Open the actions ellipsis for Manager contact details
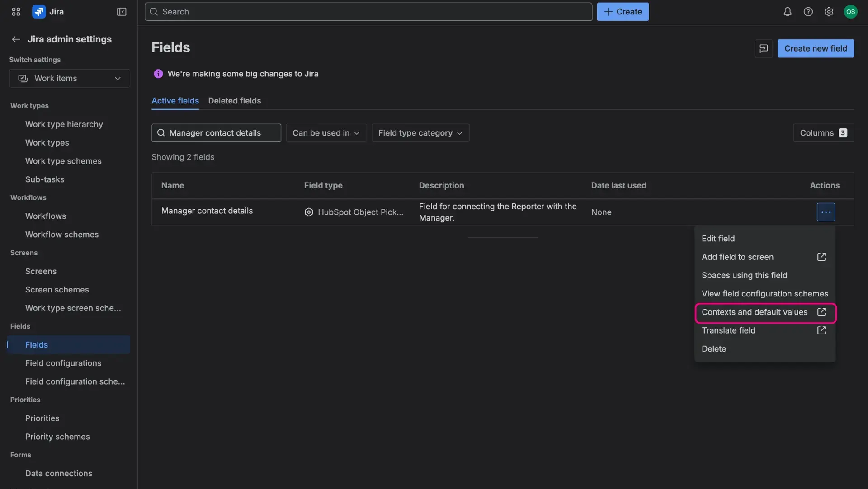Image resolution: width=868 pixels, height=489 pixels. [826, 212]
